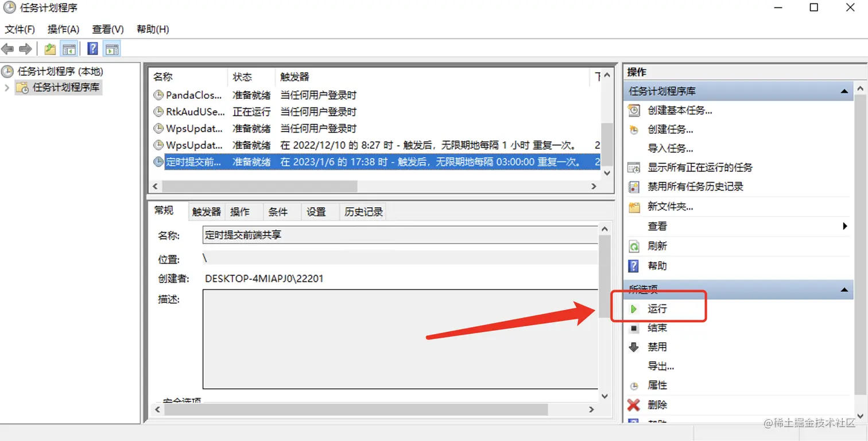Click the 名称 field containing 定时提交前端共享
The image size is (868, 441).
point(400,235)
